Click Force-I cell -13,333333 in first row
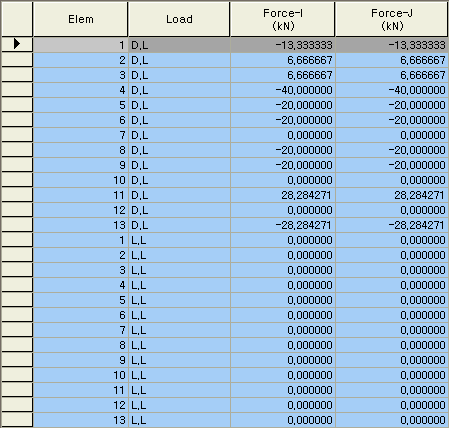 (x=283, y=45)
